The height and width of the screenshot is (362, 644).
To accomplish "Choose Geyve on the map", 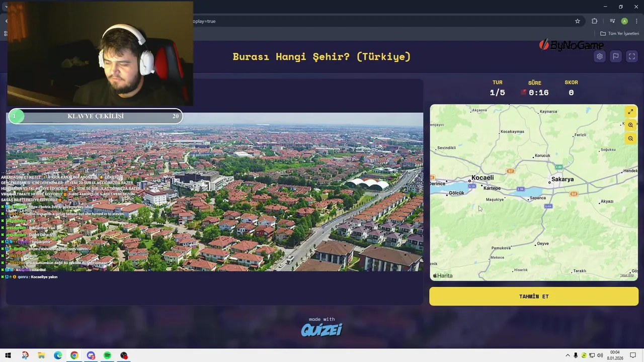I will pos(543,243).
